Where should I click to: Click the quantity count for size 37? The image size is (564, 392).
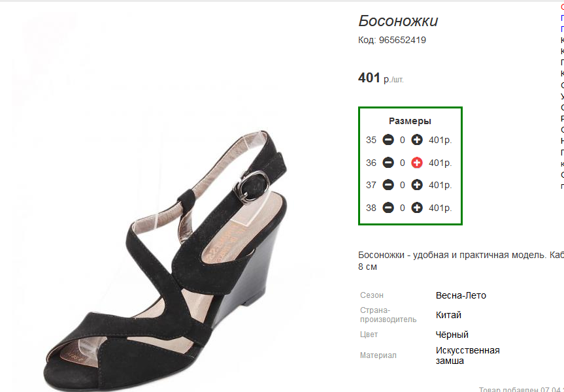point(403,185)
